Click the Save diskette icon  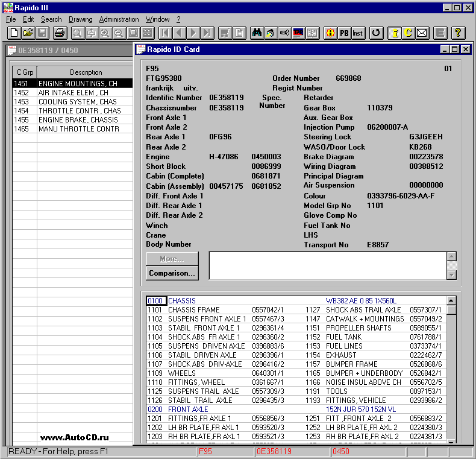point(42,33)
